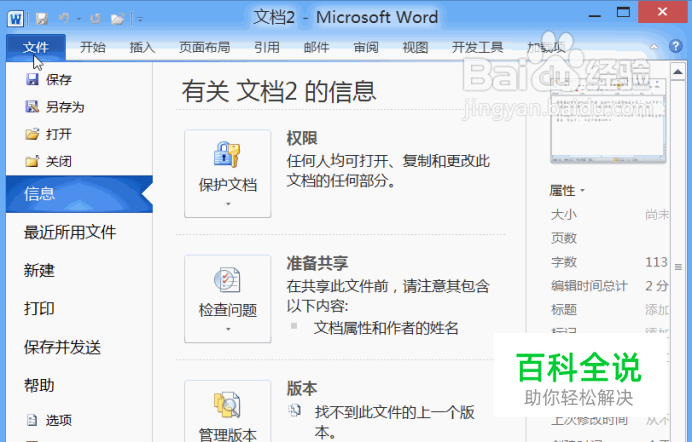This screenshot has width=692, height=442.
Task: Switch to the 开发工具 ribbon tab
Action: (x=478, y=47)
